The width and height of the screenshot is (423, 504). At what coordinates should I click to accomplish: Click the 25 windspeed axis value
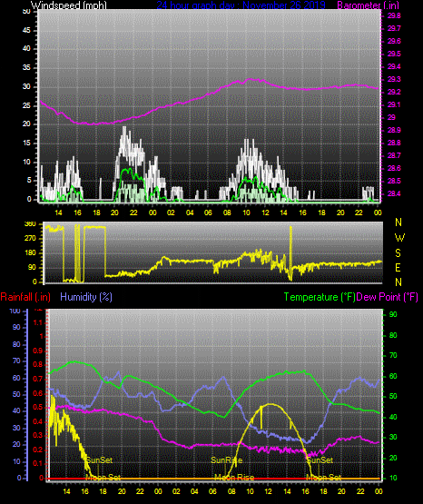(26, 105)
